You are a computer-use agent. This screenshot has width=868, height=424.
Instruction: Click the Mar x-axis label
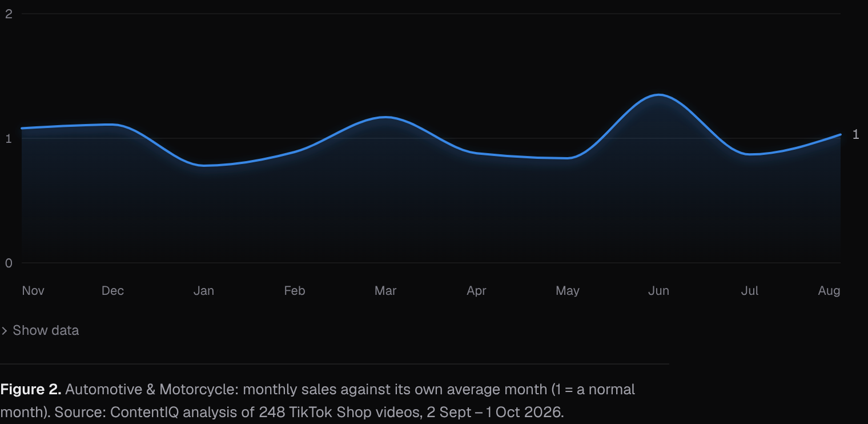pyautogui.click(x=385, y=291)
